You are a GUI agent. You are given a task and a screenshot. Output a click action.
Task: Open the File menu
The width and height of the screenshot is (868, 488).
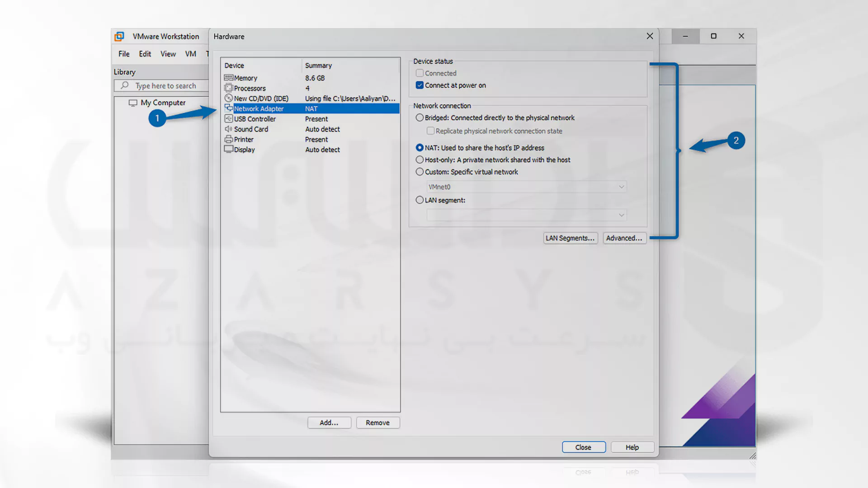[124, 54]
